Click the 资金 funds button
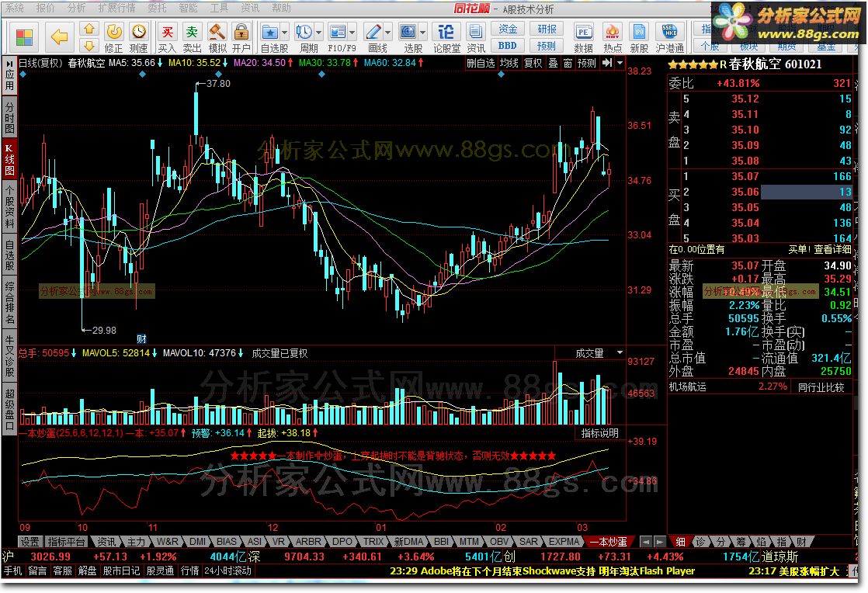 click(508, 29)
